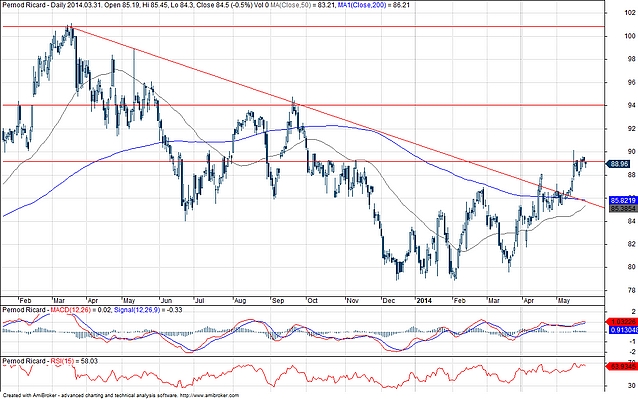
Task: Click the gray 85.3854 moving average tag
Action: point(623,208)
